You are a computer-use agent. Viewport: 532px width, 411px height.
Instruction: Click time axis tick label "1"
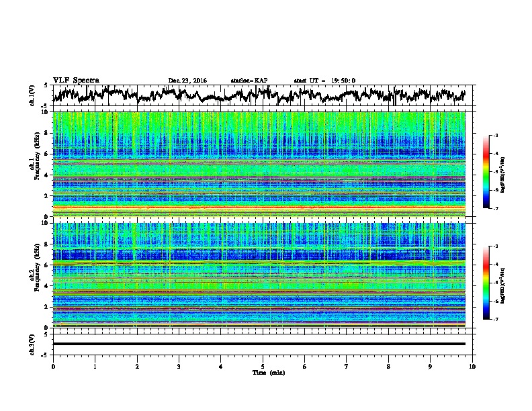tap(95, 367)
